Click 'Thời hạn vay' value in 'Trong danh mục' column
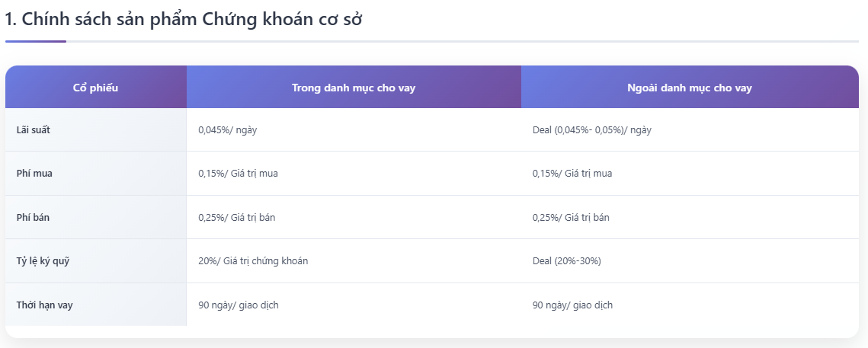Viewport: 868px width, 348px height. click(x=239, y=305)
